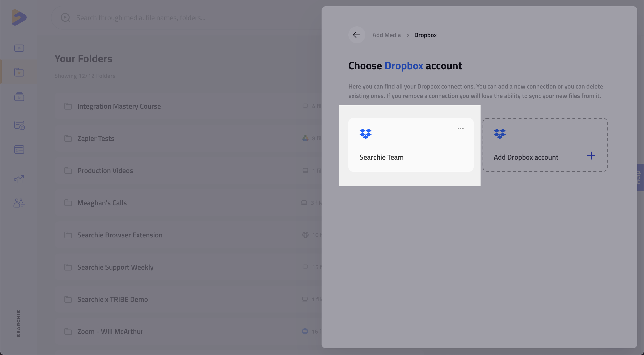Screen dimensions: 644x355
Task: Click the vertical SEARCHIE label in sidebar
Action: (19, 323)
